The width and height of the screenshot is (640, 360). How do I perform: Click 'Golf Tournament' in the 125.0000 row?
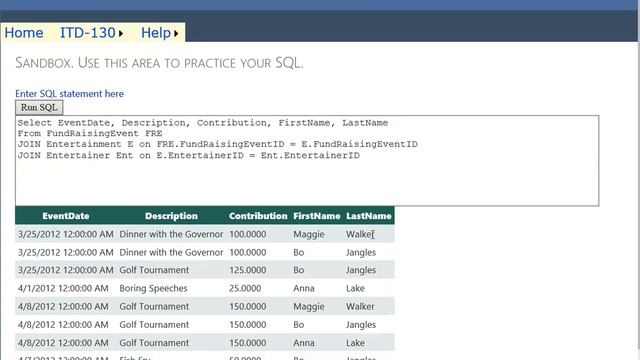tap(154, 270)
